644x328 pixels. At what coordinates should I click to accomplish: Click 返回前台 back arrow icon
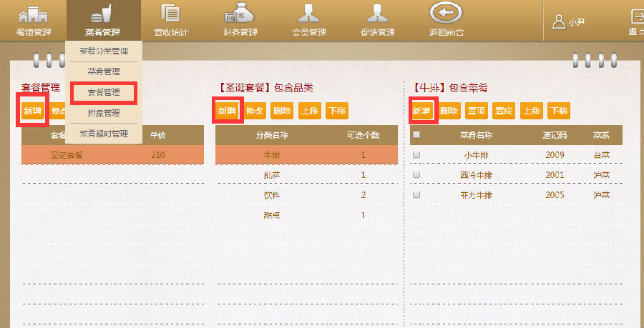click(446, 14)
